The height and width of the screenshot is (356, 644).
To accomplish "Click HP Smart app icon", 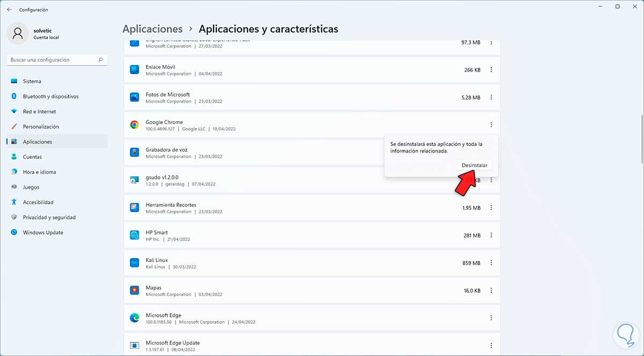I will 135,235.
